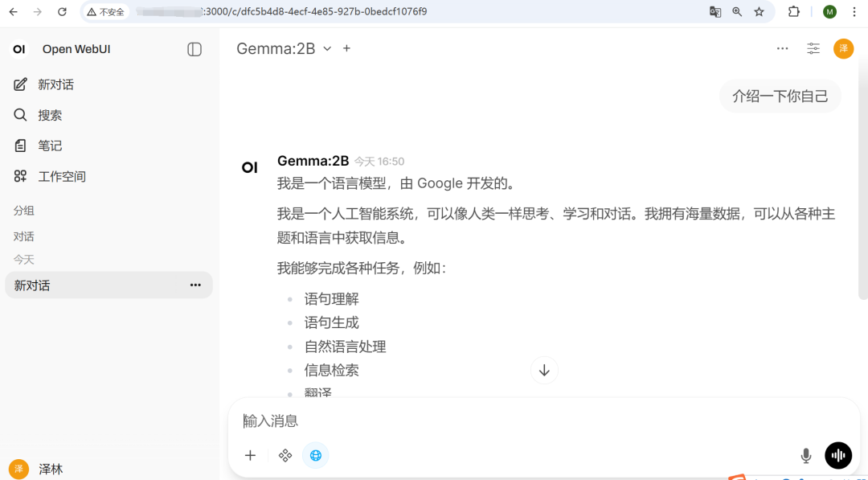The height and width of the screenshot is (480, 868).
Task: Switch to today's 新对话 conversation
Action: tap(96, 285)
